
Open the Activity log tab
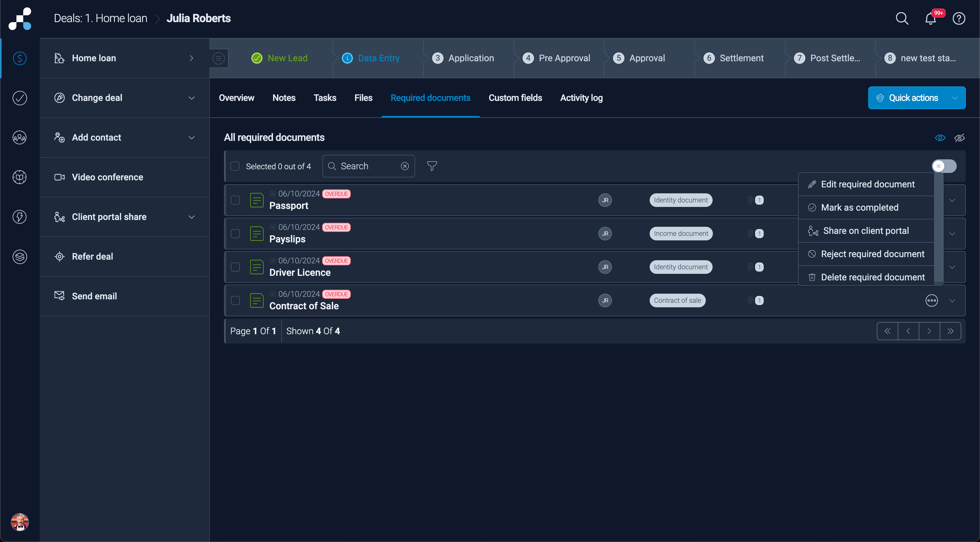coord(581,98)
